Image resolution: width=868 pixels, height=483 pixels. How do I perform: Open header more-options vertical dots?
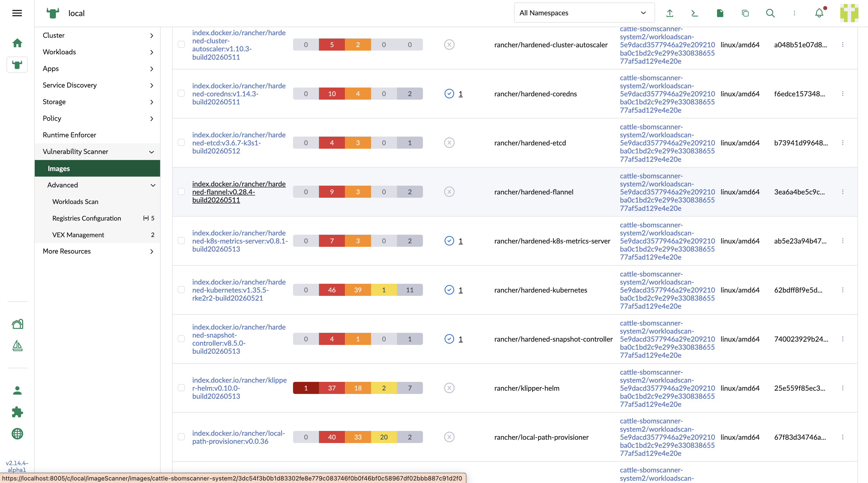tap(794, 13)
